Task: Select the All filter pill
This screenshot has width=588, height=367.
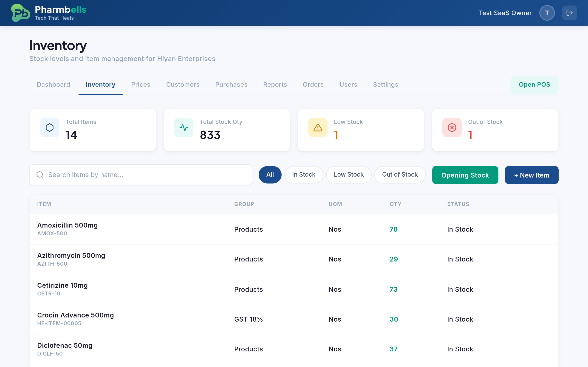Action: pyautogui.click(x=270, y=175)
